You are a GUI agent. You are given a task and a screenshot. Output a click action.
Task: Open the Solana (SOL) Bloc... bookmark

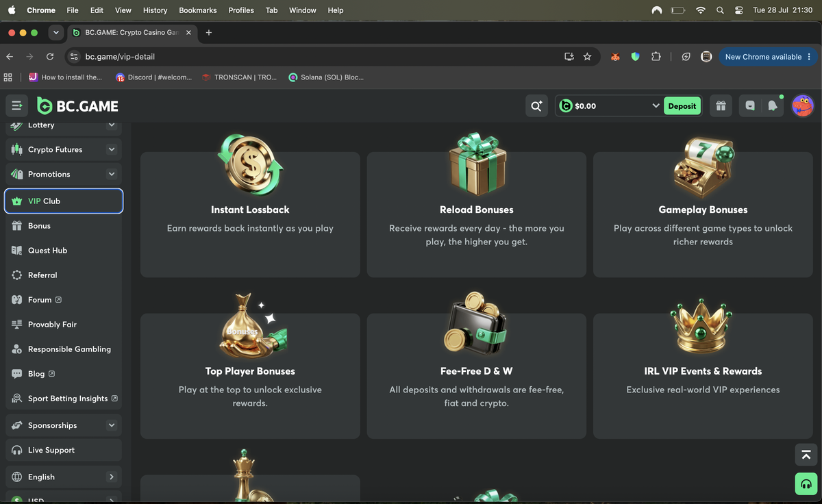click(x=326, y=77)
